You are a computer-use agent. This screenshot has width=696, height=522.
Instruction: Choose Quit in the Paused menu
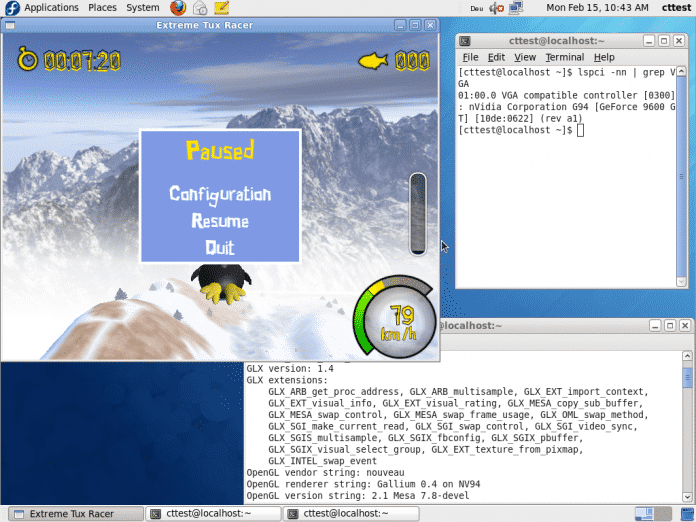(x=220, y=247)
